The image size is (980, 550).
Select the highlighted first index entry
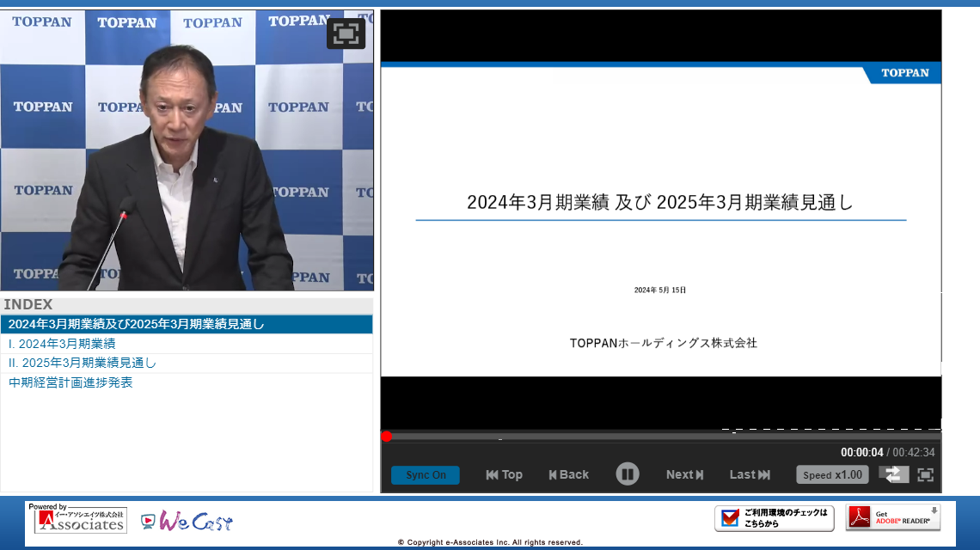[137, 324]
